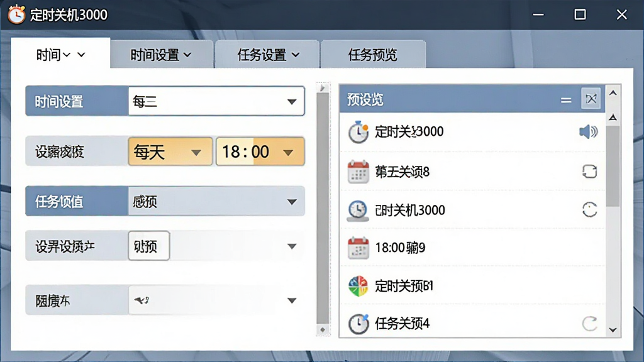Open the dropdown arrow in the 设界设预 row

click(x=292, y=246)
